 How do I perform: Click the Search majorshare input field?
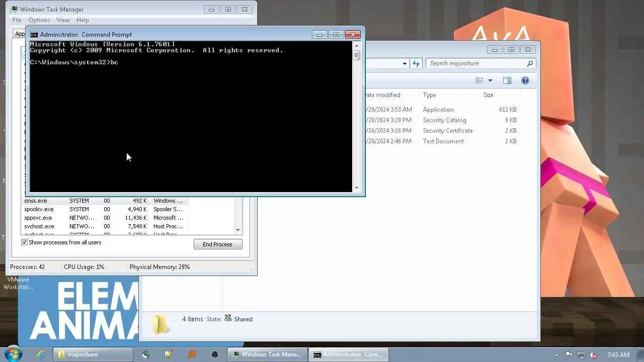pos(475,63)
